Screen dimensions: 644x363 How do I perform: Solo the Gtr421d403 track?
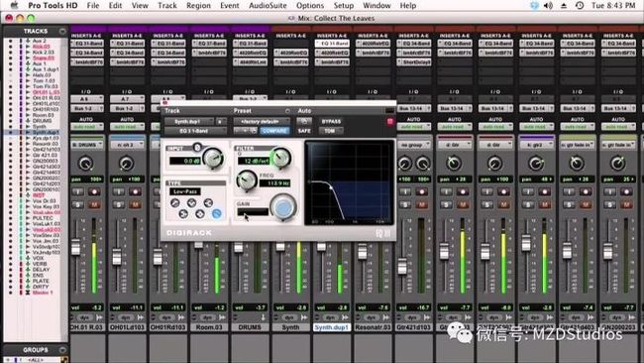[x=569, y=204]
